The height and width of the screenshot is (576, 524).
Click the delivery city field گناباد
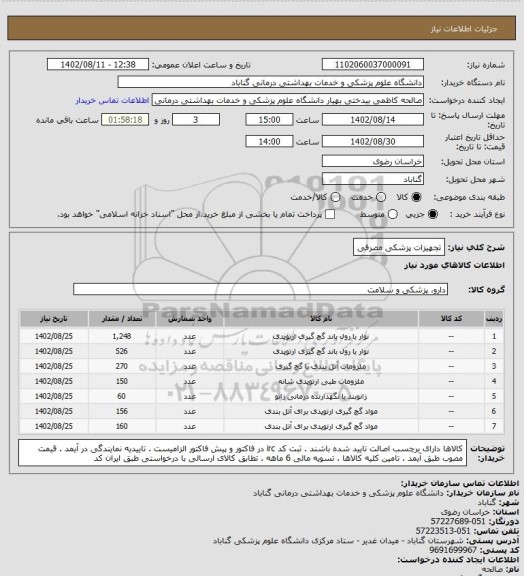[x=373, y=179]
